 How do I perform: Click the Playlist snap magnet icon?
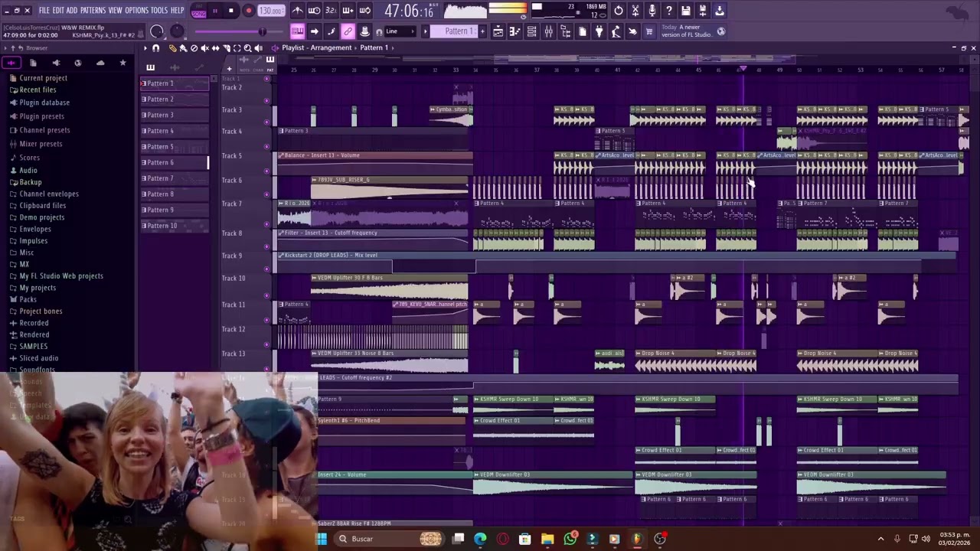click(156, 48)
